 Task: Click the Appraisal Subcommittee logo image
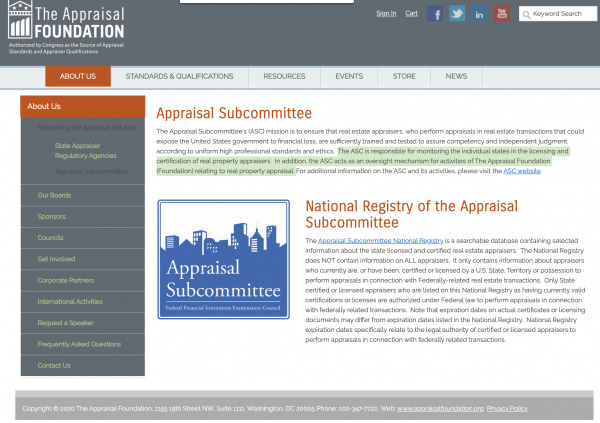tap(223, 259)
